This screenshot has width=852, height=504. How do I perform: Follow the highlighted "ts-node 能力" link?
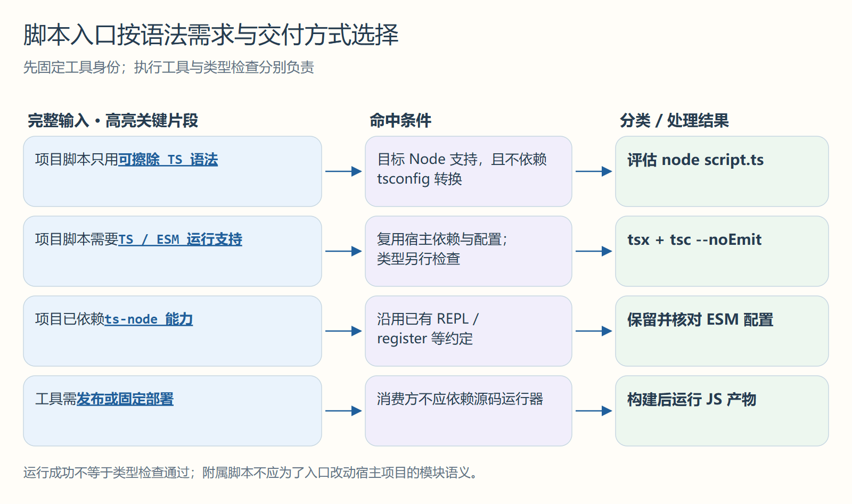pyautogui.click(x=149, y=319)
